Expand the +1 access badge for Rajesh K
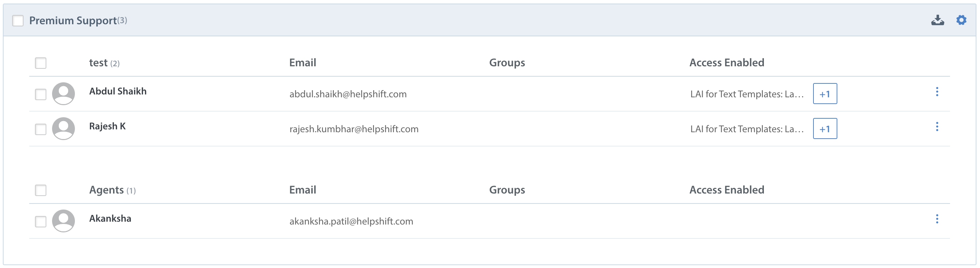Screen dimensions: 980x268 [x=825, y=129]
